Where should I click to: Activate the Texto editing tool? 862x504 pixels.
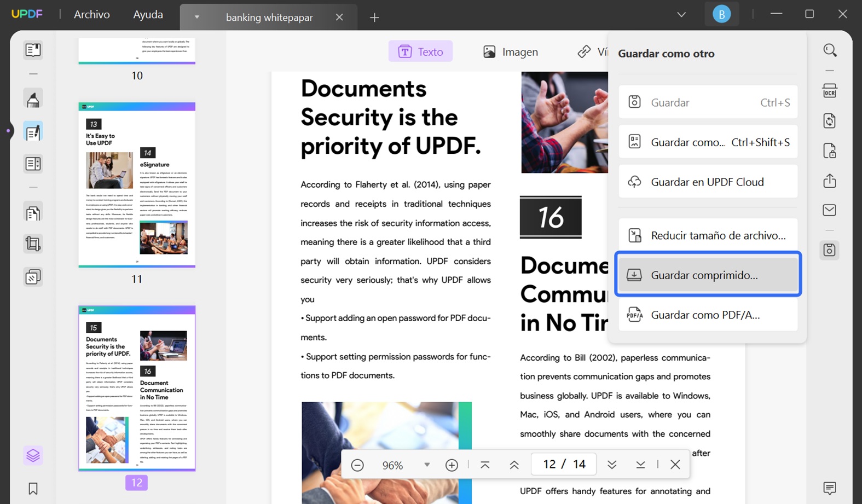pos(420,51)
